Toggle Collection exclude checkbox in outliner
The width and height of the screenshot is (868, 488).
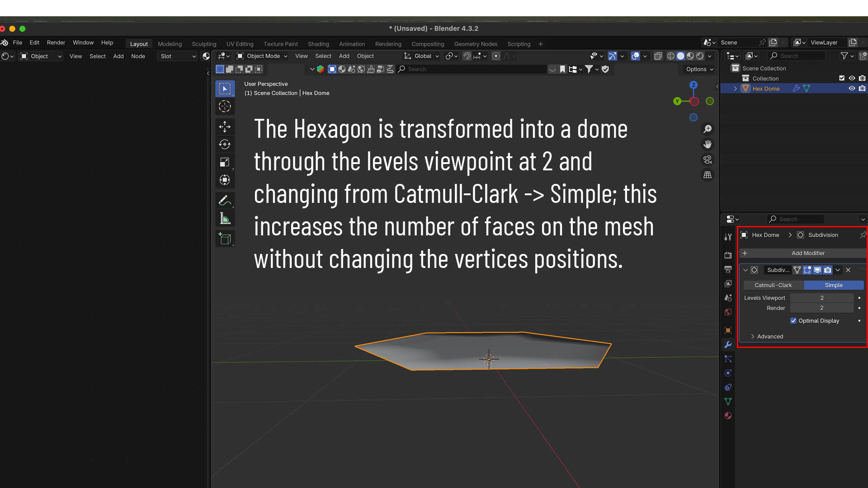click(x=842, y=78)
